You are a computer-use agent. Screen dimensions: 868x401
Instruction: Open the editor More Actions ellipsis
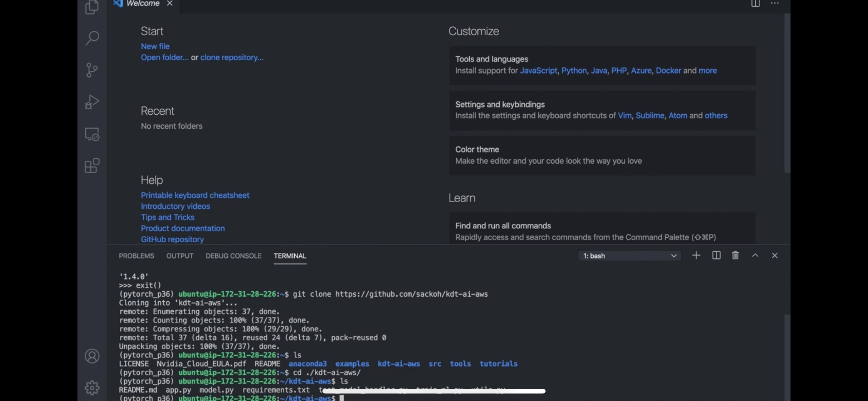775,3
